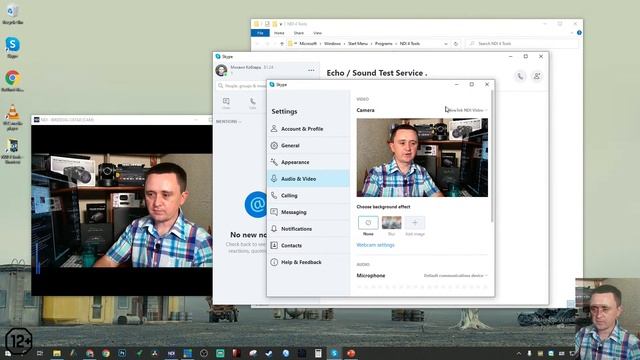Click Explorer Share tab
This screenshot has width=640, height=360.
click(x=299, y=33)
